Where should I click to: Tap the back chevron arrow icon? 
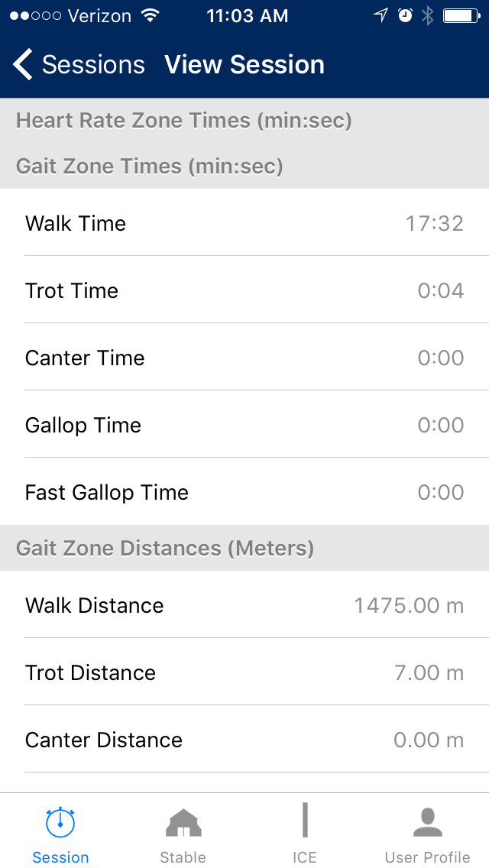23,65
